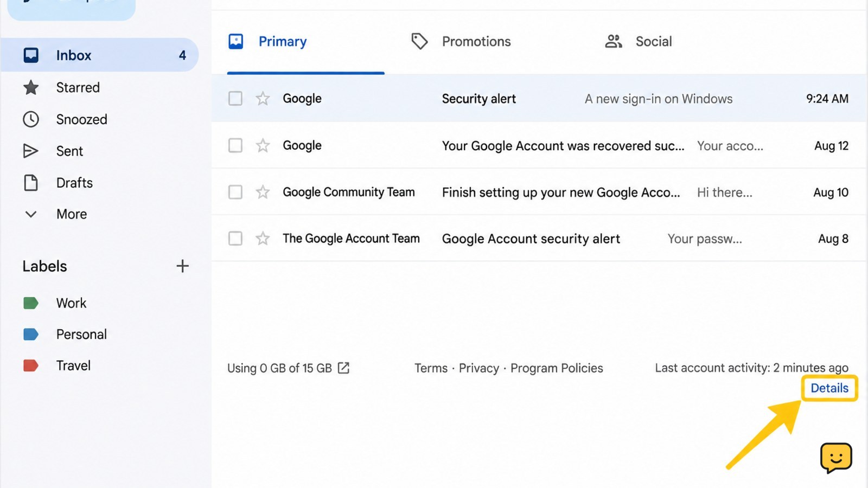Open the Security alert email
Screen dimensions: 868x488
point(539,99)
